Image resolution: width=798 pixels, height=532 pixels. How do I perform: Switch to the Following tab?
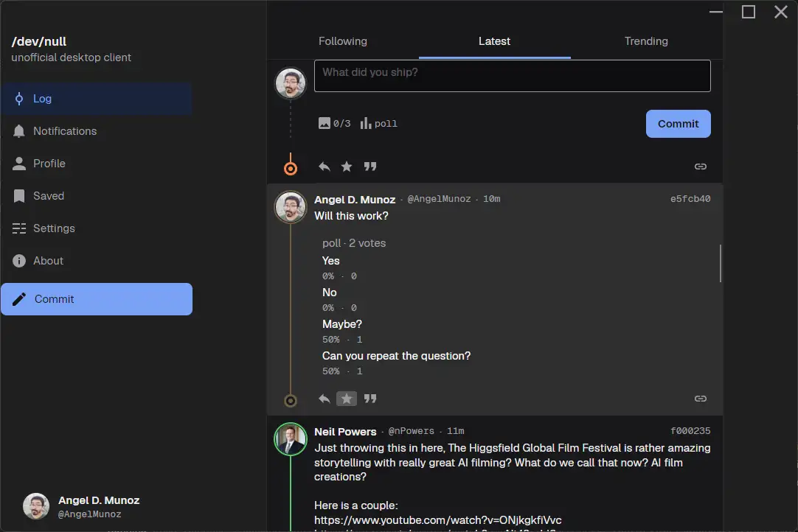pos(342,41)
